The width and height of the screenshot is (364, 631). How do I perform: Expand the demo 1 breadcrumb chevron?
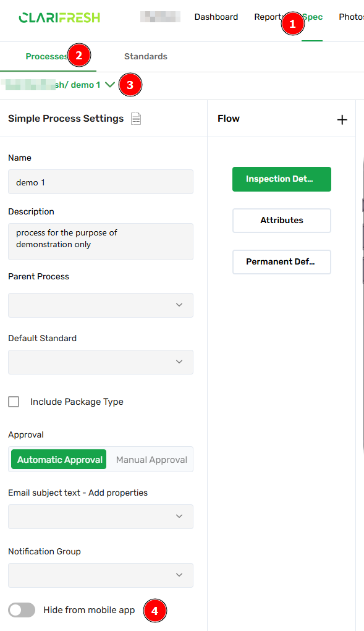(110, 85)
